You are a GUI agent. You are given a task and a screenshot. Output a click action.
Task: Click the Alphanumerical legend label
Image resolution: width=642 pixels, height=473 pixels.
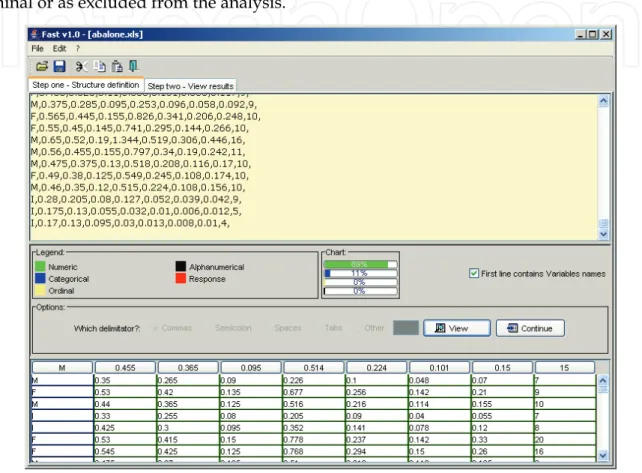(217, 267)
